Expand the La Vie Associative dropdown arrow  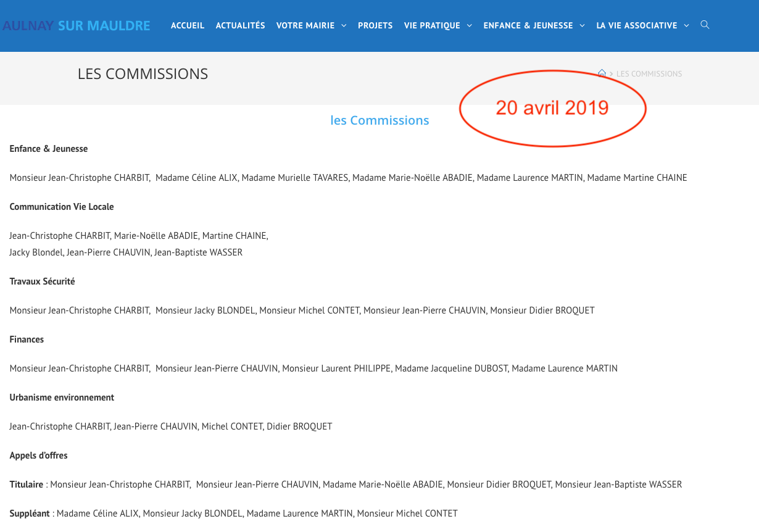pos(686,25)
